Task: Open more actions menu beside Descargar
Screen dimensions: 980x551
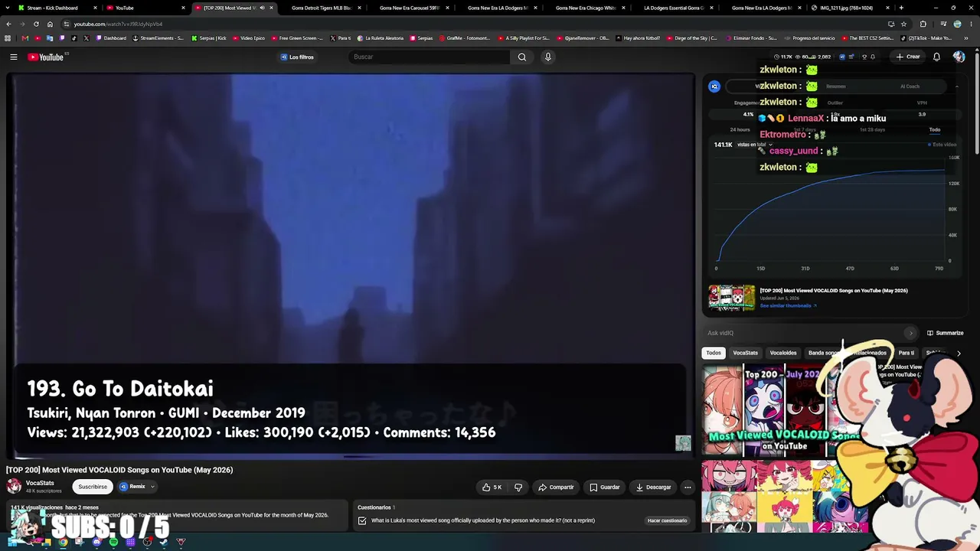Action: point(688,487)
